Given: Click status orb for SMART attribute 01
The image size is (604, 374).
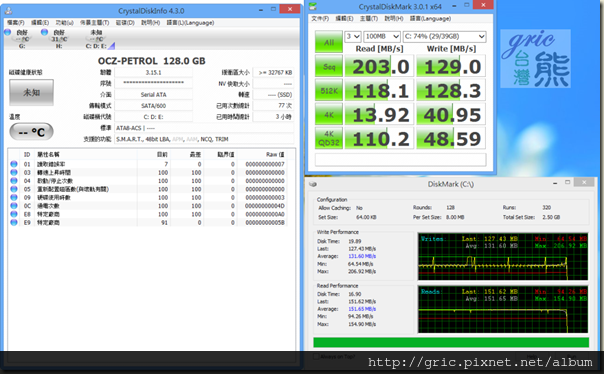Looking at the screenshot, I should click(x=14, y=164).
